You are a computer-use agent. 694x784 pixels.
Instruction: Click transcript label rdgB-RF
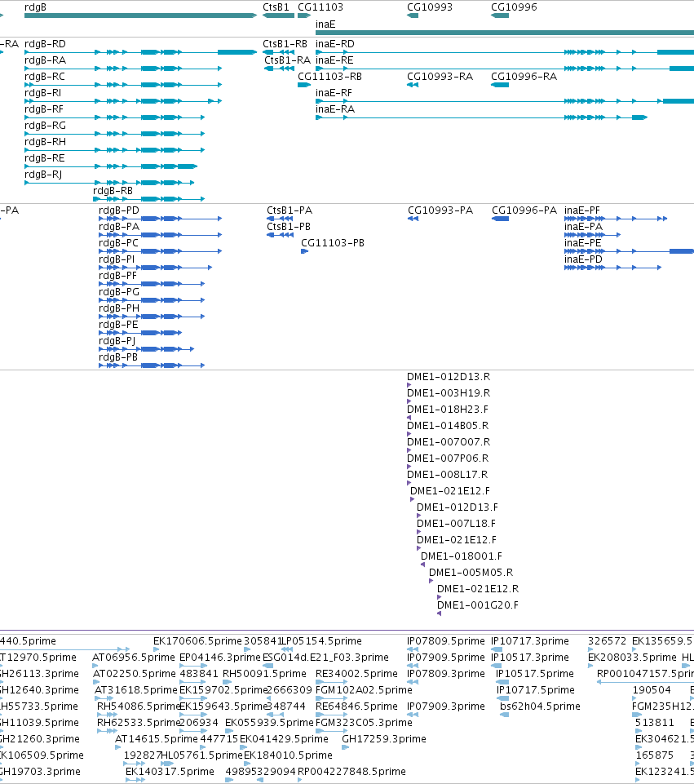(44, 109)
